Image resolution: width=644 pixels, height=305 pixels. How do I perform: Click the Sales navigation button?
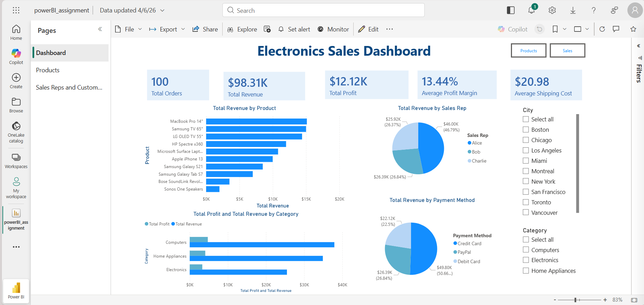pos(567,50)
